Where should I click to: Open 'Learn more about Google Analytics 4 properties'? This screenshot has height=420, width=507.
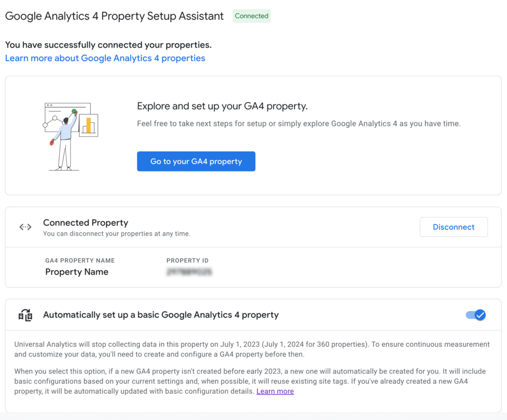tap(105, 58)
